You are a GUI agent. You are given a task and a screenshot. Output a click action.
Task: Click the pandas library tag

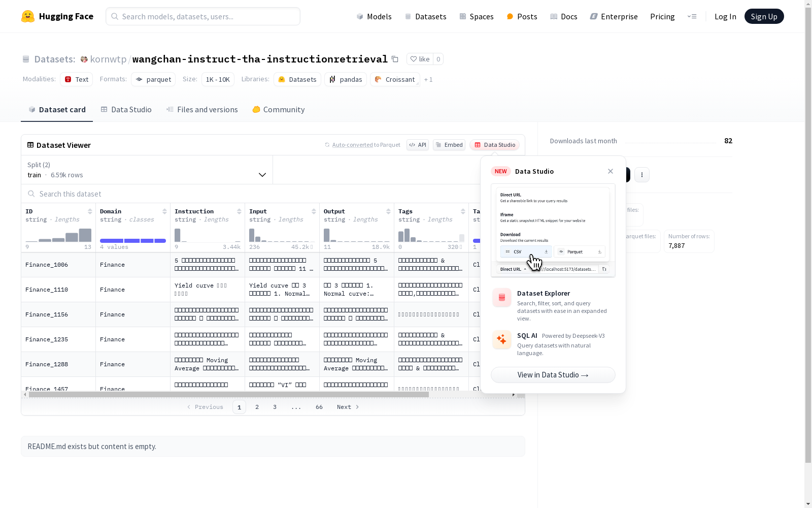(x=346, y=79)
